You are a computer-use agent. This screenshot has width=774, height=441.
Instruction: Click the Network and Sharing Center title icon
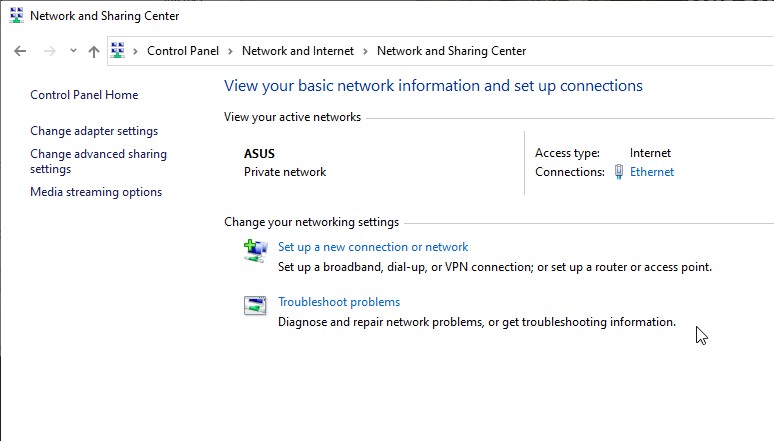click(x=16, y=15)
